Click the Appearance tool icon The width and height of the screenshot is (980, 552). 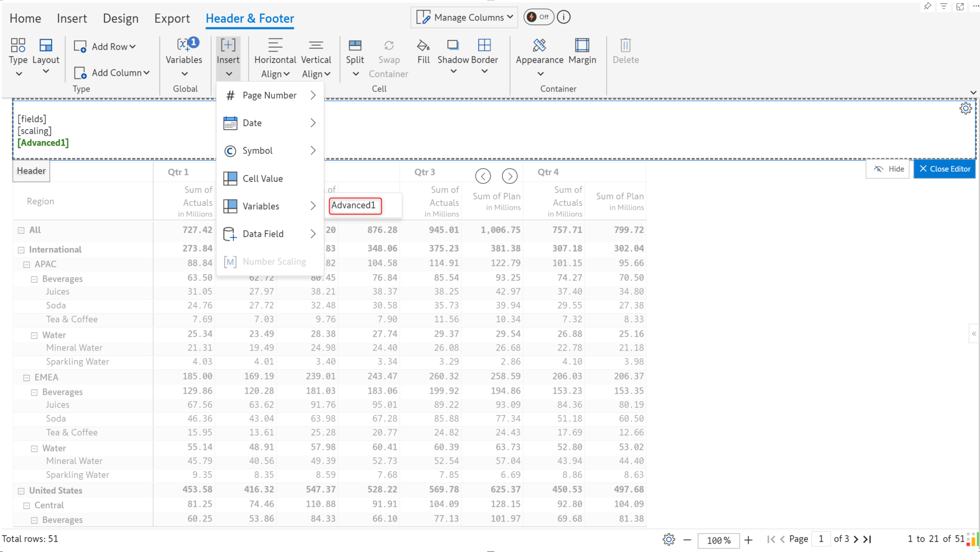click(539, 46)
